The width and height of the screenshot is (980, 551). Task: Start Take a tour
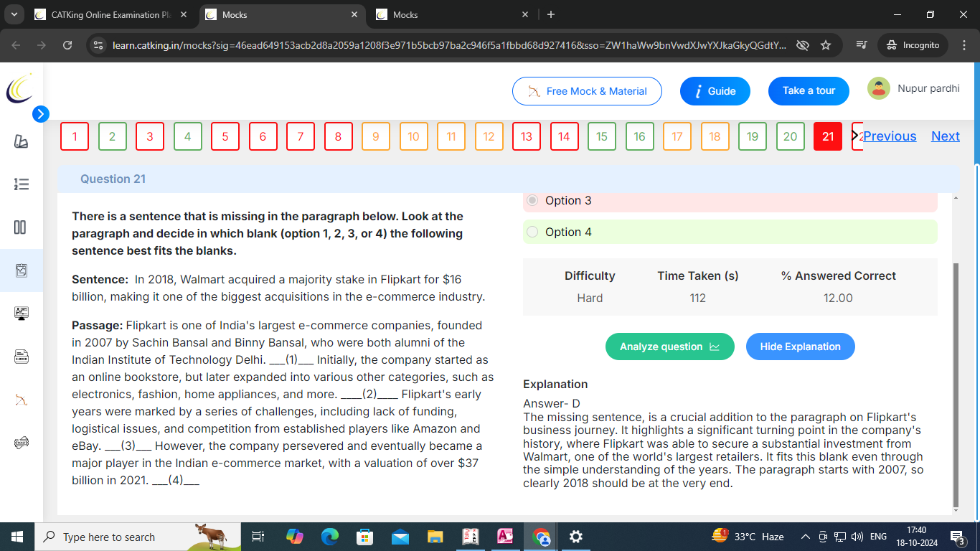coord(809,90)
